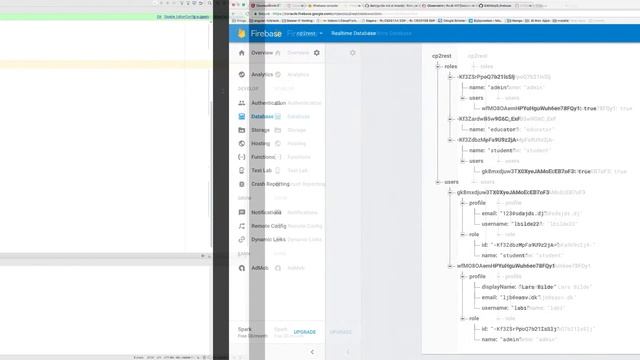Screen dimensions: 640x360
Task: Collapse the profile node of lbilde22 user
Action: coord(463,203)
